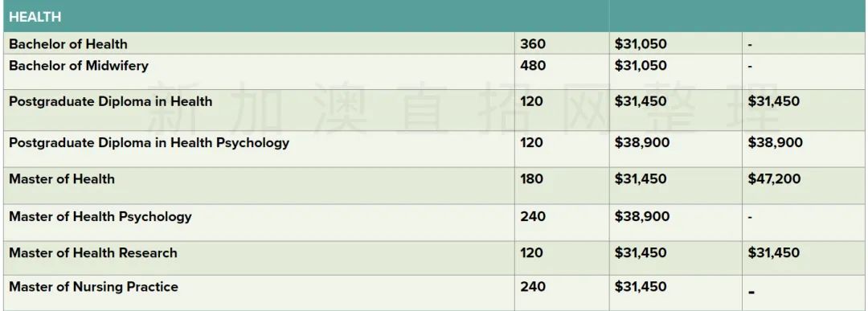
Task: Click the 360 points cell
Action: point(533,44)
